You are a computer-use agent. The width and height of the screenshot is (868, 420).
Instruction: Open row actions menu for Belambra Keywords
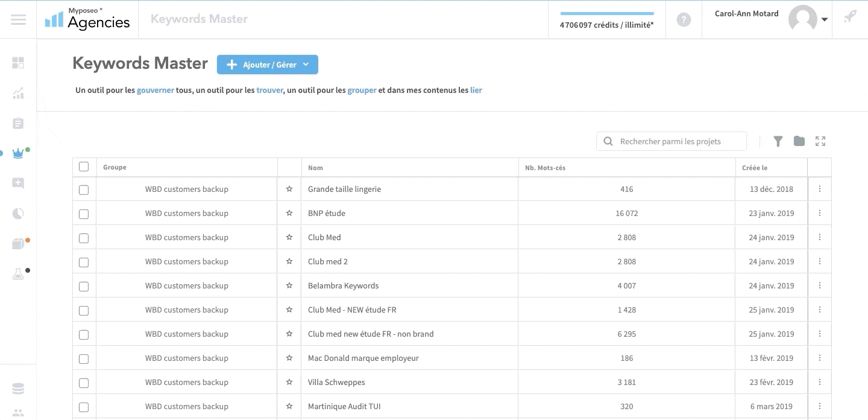820,285
